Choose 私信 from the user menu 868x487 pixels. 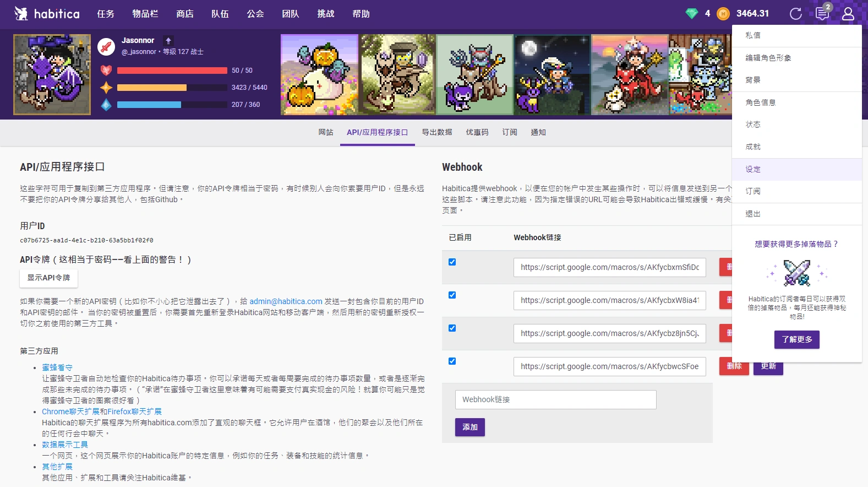[x=797, y=35]
